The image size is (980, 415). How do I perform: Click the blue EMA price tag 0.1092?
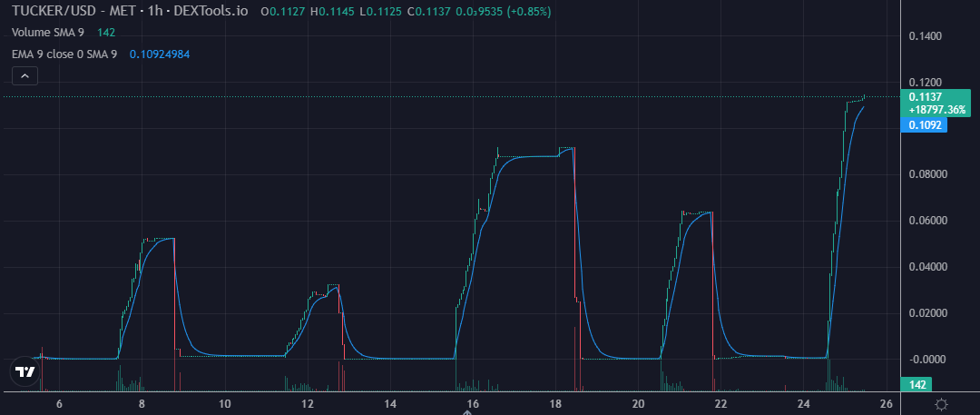click(924, 124)
